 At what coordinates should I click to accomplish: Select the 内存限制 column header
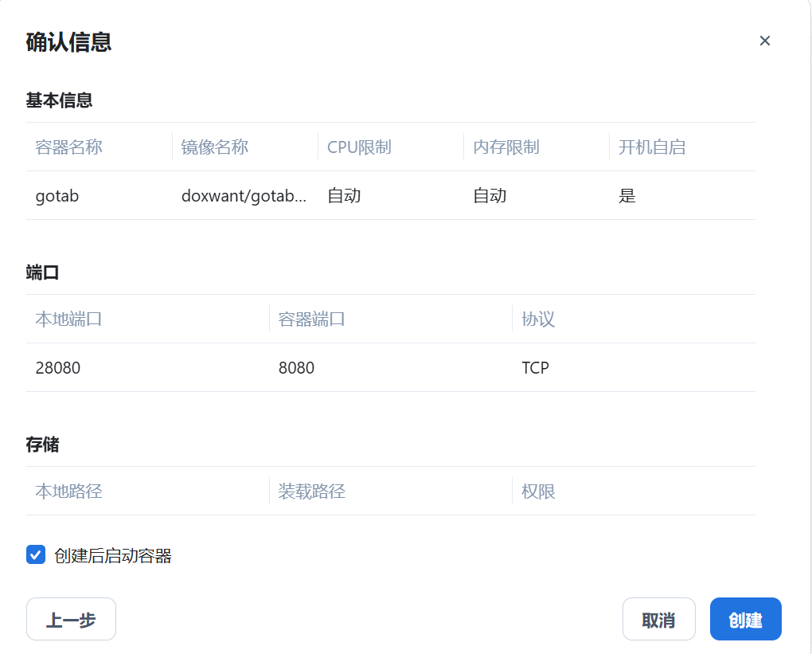coord(506,147)
